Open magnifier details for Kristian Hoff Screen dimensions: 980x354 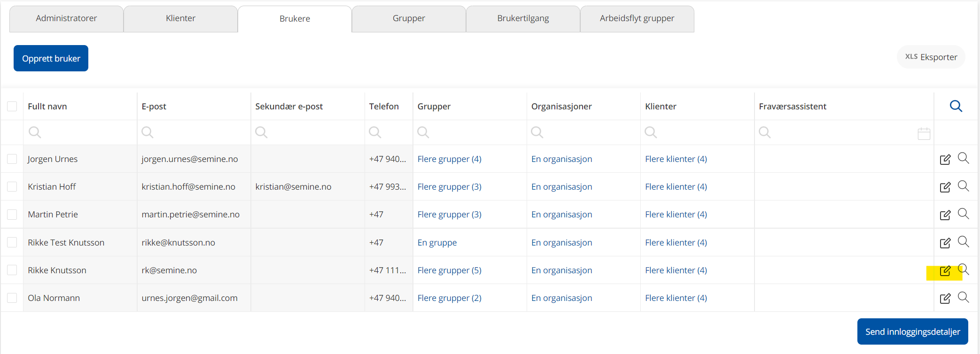pos(963,186)
